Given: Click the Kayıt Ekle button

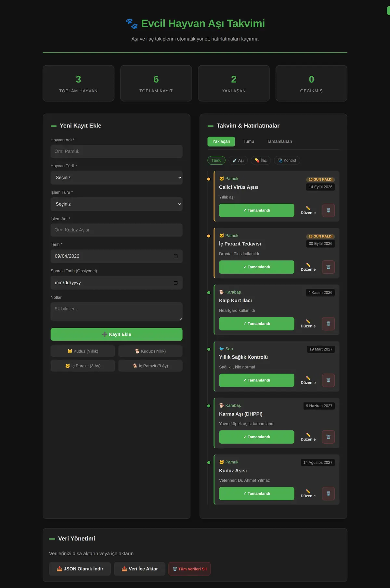Looking at the screenshot, I should (x=116, y=334).
